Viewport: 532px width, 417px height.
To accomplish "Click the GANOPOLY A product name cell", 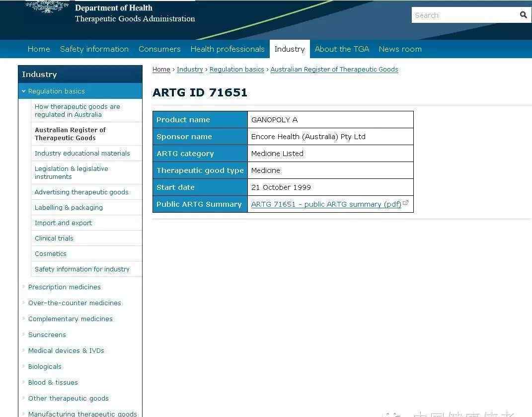I will tap(330, 119).
